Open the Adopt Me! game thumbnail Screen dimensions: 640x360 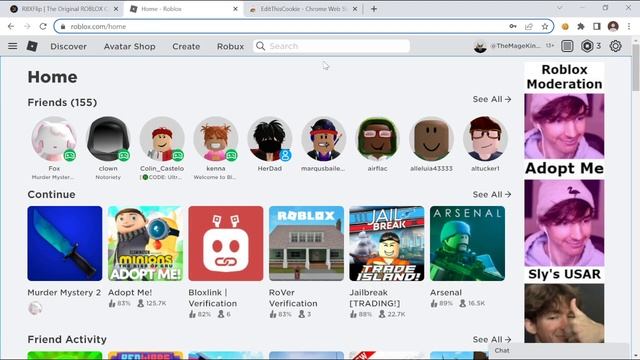point(145,243)
